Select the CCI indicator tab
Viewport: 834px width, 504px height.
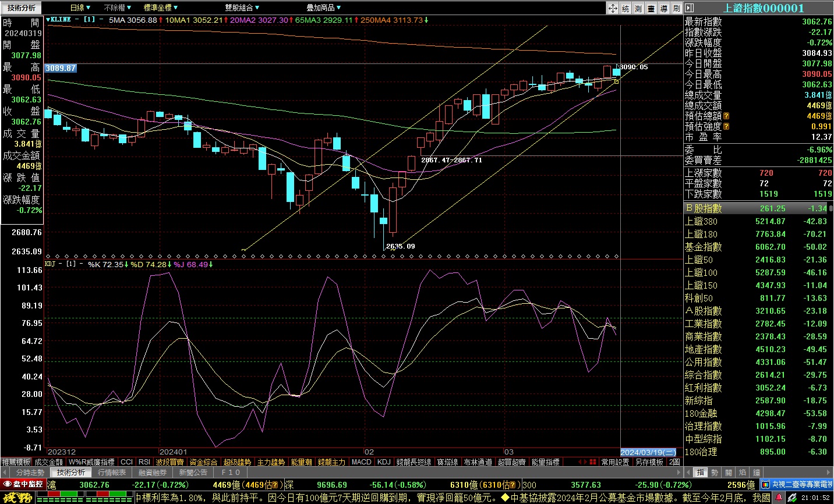126,462
